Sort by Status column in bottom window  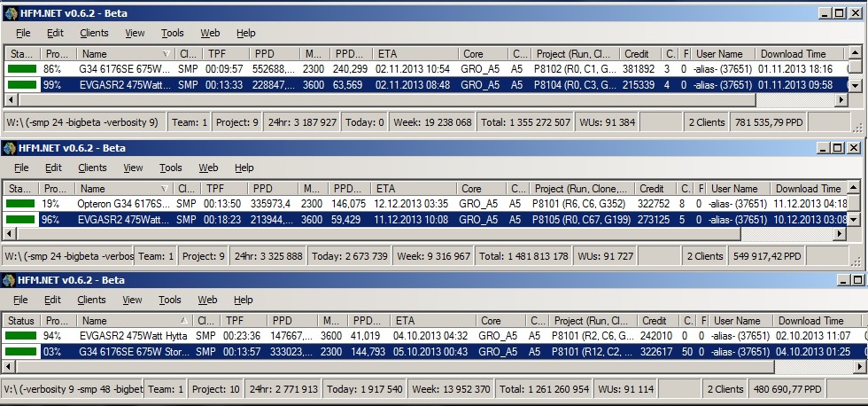tap(21, 321)
